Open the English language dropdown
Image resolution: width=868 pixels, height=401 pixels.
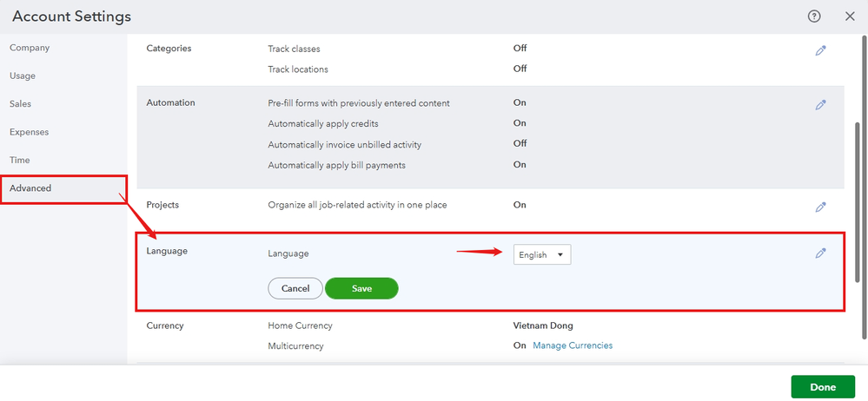[x=541, y=254]
